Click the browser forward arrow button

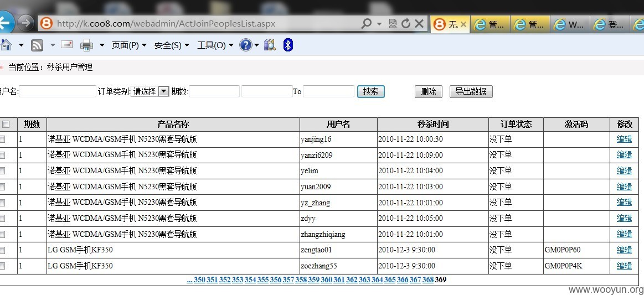[x=26, y=23]
